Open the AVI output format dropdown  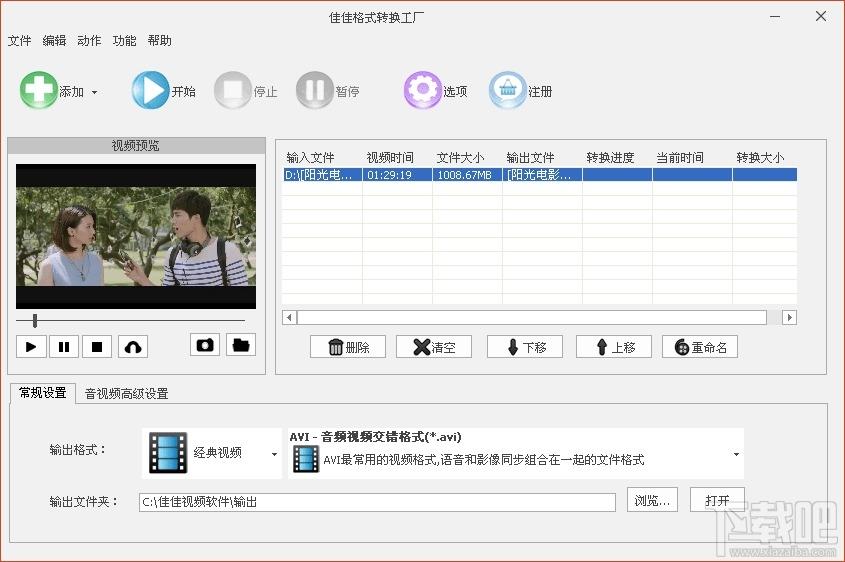coord(516,453)
